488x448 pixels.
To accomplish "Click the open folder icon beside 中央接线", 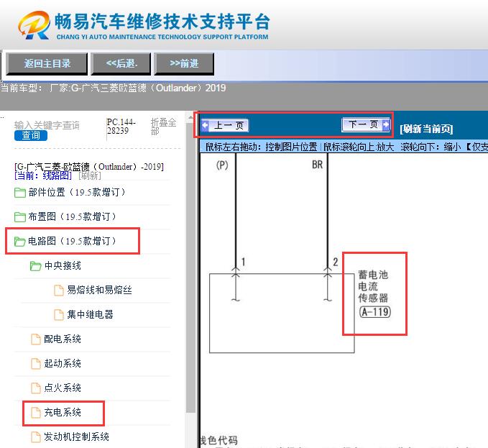I will (35, 266).
